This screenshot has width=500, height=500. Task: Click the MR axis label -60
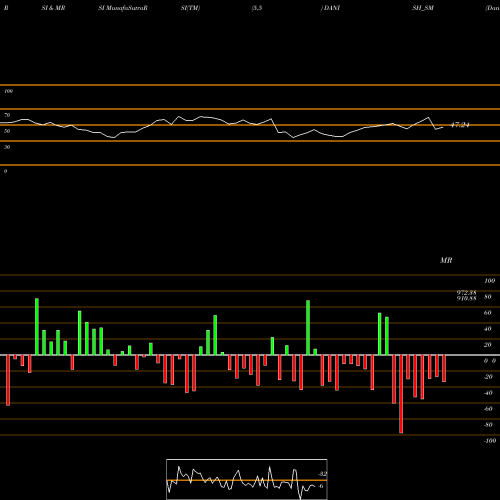click(x=488, y=409)
